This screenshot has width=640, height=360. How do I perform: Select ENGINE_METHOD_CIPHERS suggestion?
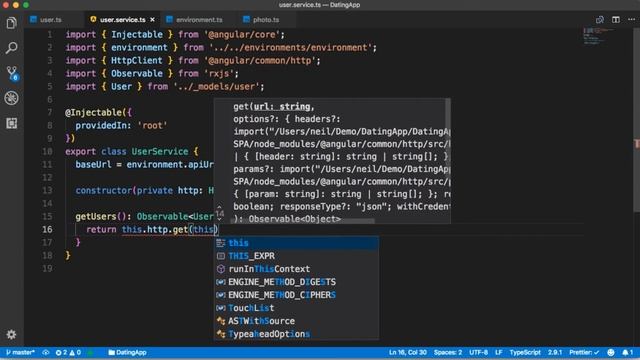[297, 295]
